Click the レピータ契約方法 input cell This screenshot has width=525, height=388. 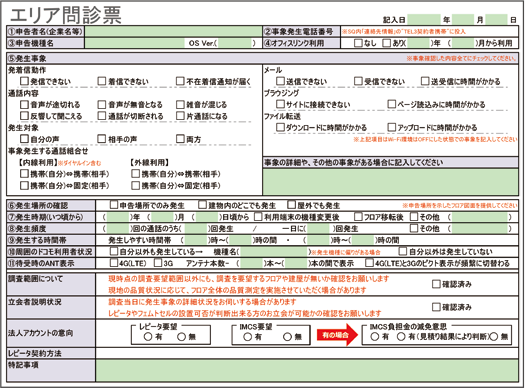click(x=307, y=353)
